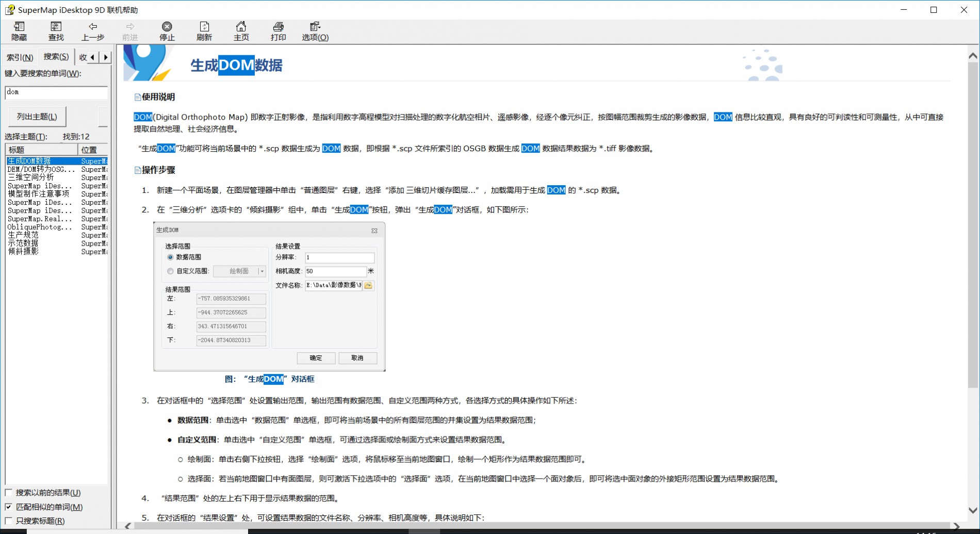The height and width of the screenshot is (534, 980).
Task: Click the horizontal scrollbar right arrow
Action: tap(957, 526)
